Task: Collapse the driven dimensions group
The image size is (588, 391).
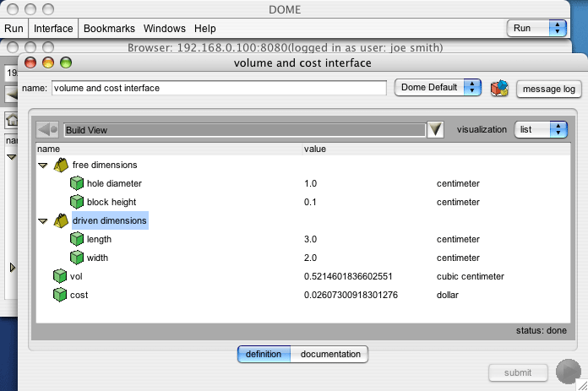Action: click(43, 221)
